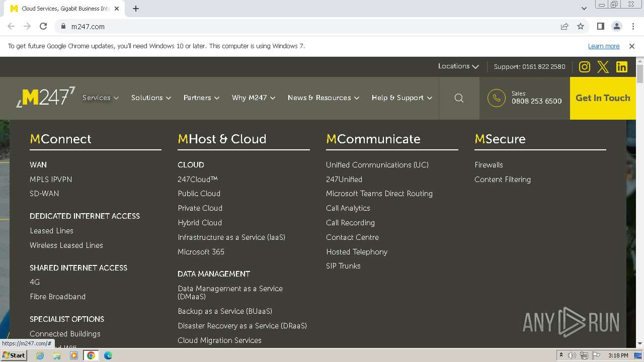
Task: Click the Sales phone icon
Action: tap(497, 98)
